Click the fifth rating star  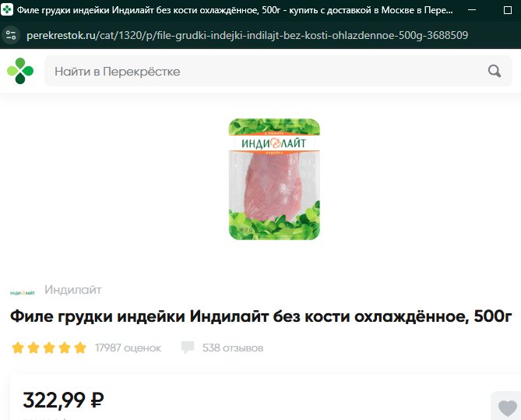pos(80,348)
